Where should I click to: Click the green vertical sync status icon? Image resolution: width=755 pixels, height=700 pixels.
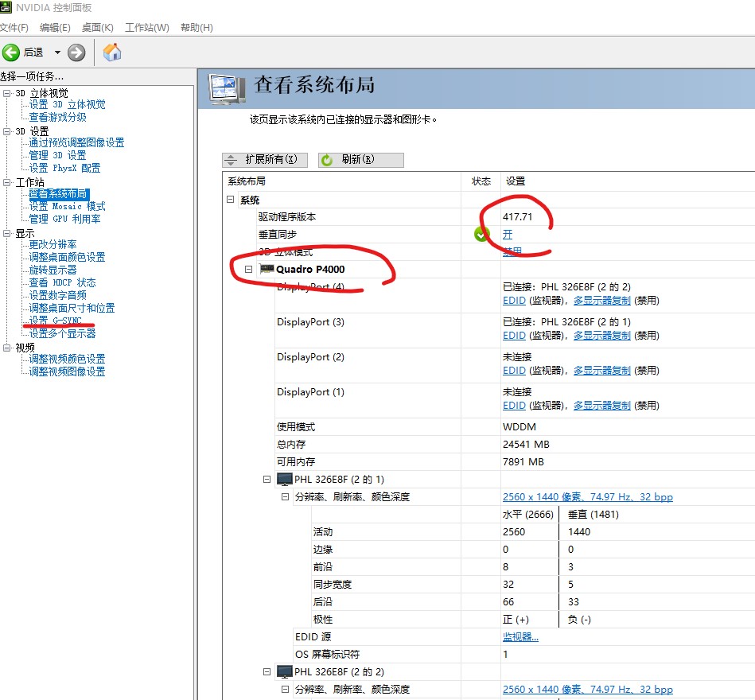tap(481, 235)
